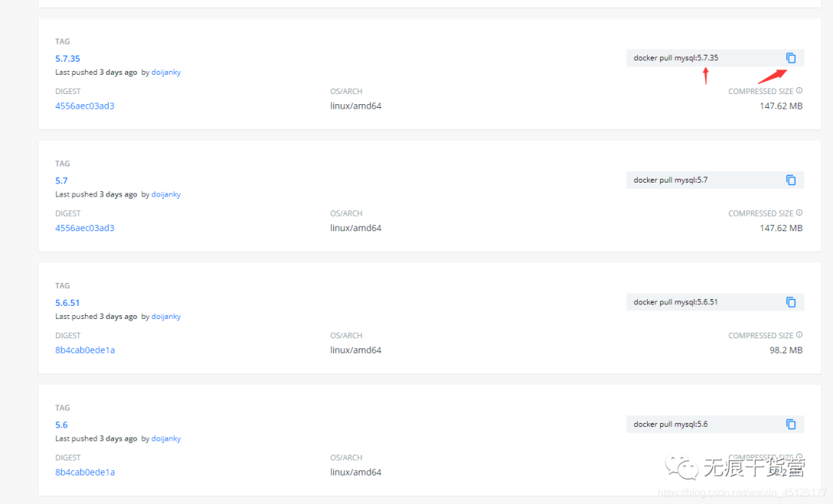Open doijanky profile in the 5.7.35 entry
The width and height of the screenshot is (833, 504).
[166, 72]
